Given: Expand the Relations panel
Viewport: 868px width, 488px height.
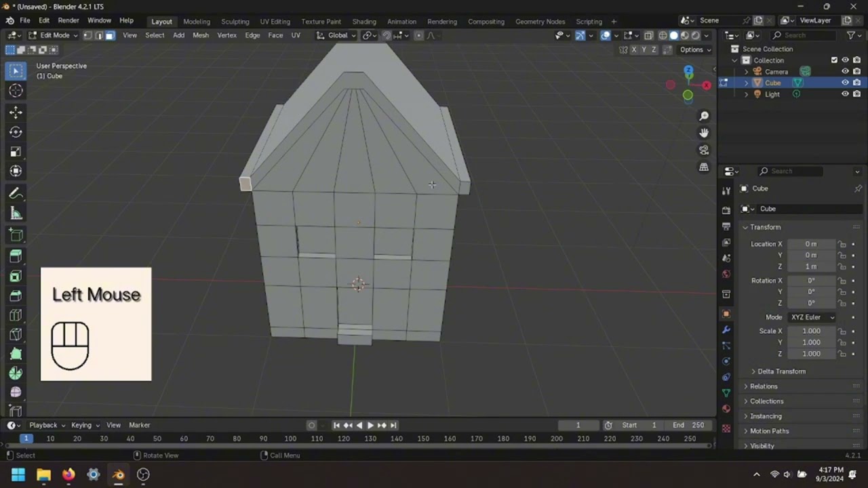Looking at the screenshot, I should [764, 386].
